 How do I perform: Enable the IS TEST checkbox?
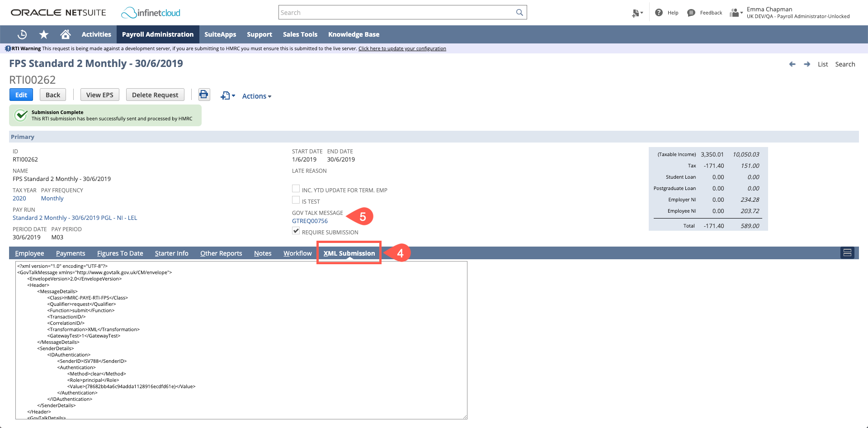(296, 200)
